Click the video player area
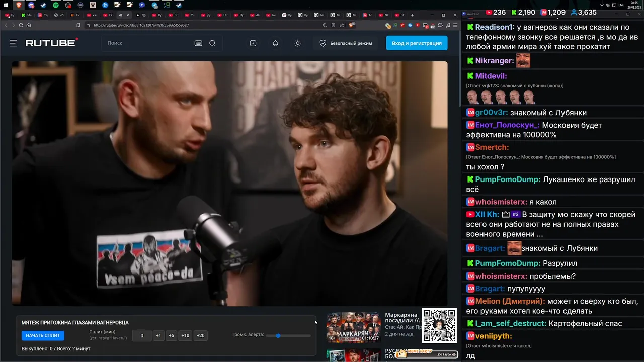 229,184
